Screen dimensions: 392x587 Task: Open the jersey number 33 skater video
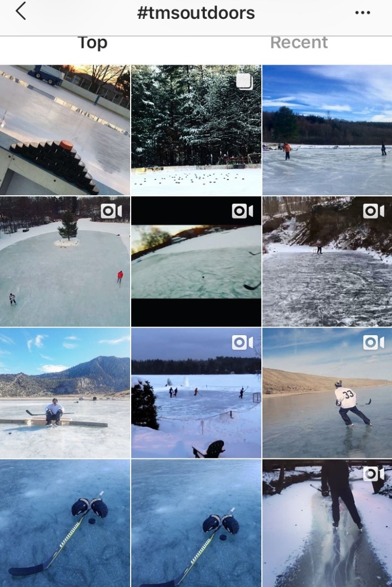click(327, 393)
